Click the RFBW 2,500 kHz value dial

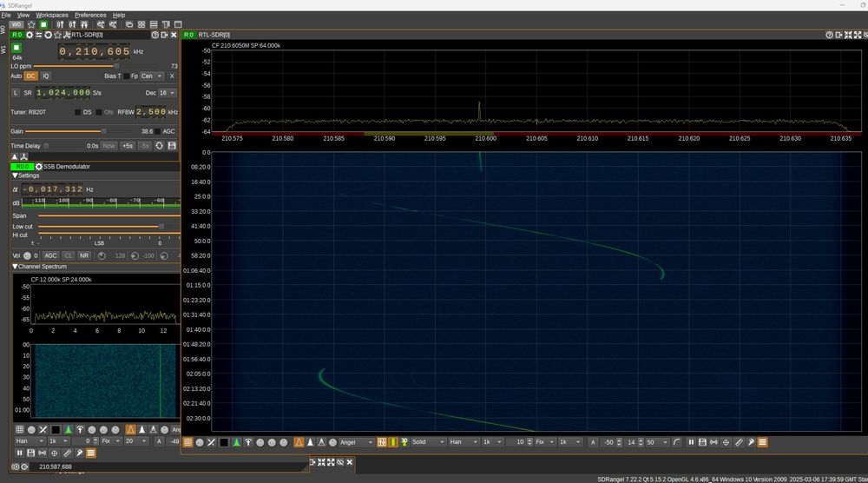tap(150, 112)
